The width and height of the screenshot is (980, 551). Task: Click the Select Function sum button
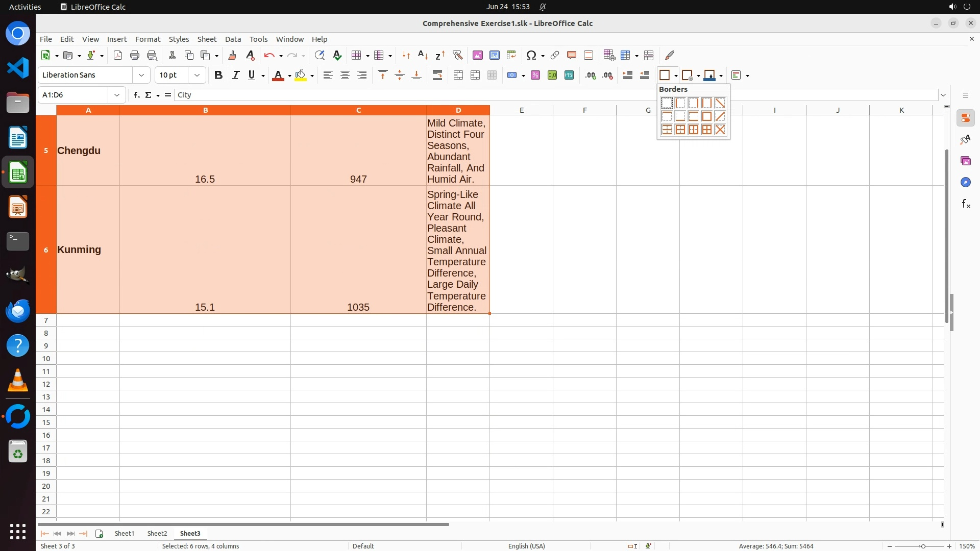(149, 95)
